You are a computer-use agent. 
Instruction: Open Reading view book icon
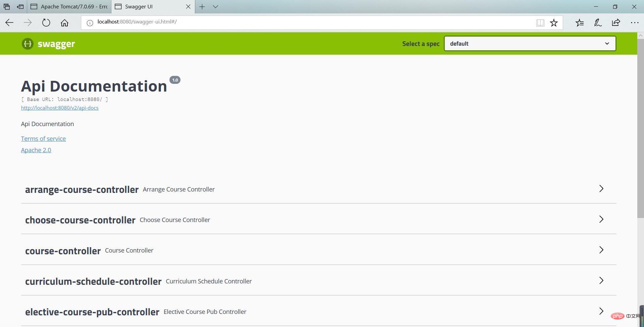540,23
